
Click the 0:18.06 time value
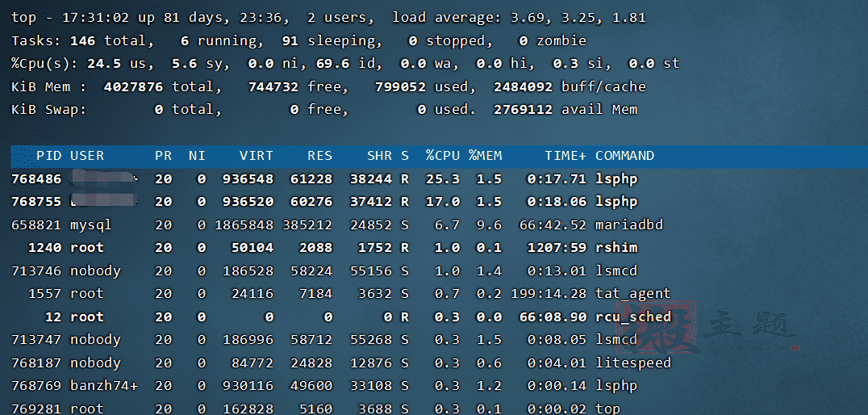click(x=557, y=202)
